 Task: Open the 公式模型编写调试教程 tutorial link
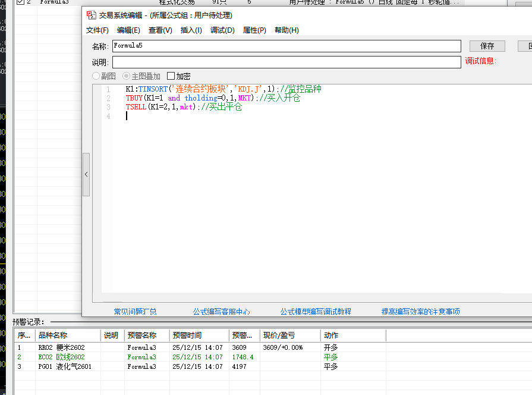point(316,311)
